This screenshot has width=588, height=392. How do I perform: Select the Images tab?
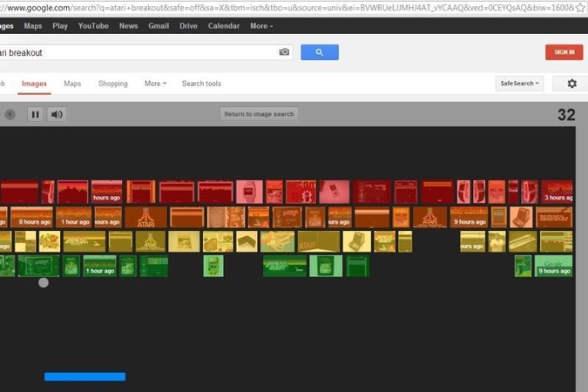(34, 84)
